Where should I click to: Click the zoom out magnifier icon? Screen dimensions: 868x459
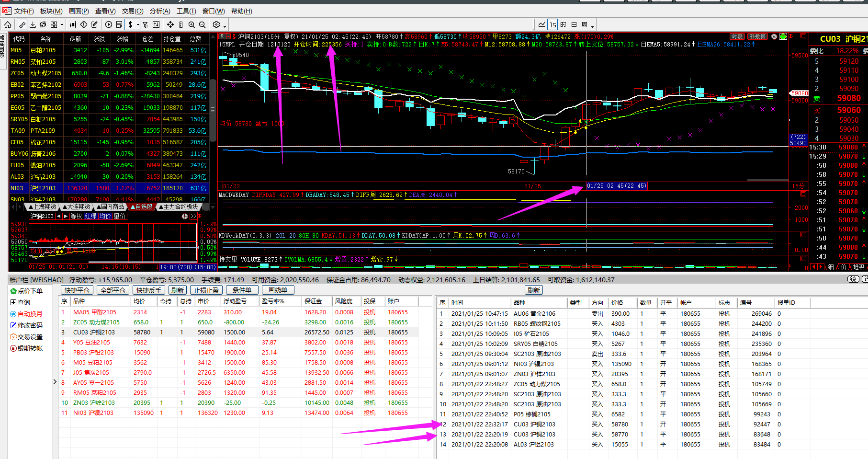pyautogui.click(x=202, y=24)
